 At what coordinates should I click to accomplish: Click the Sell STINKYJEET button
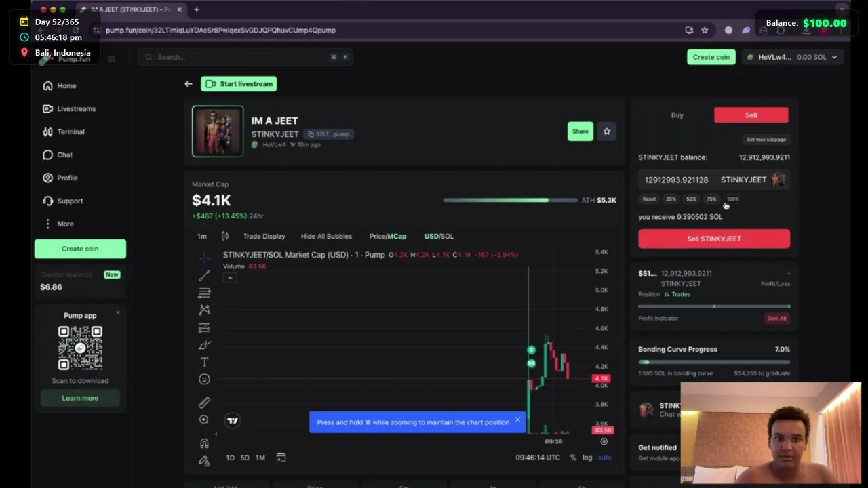click(714, 239)
